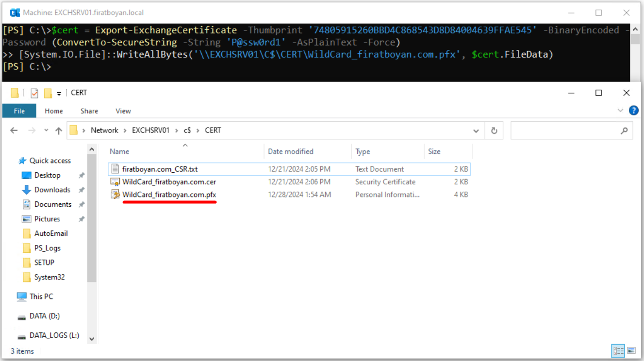Expand breadcrumb chevron after c$
The height and width of the screenshot is (361, 644).
point(198,131)
